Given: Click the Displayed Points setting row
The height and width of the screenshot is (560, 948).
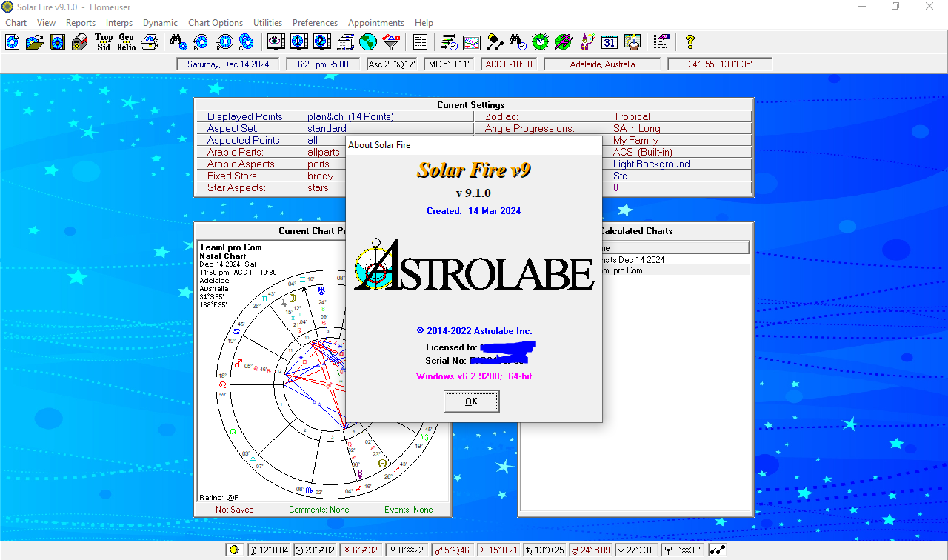Looking at the screenshot, I should pos(336,116).
